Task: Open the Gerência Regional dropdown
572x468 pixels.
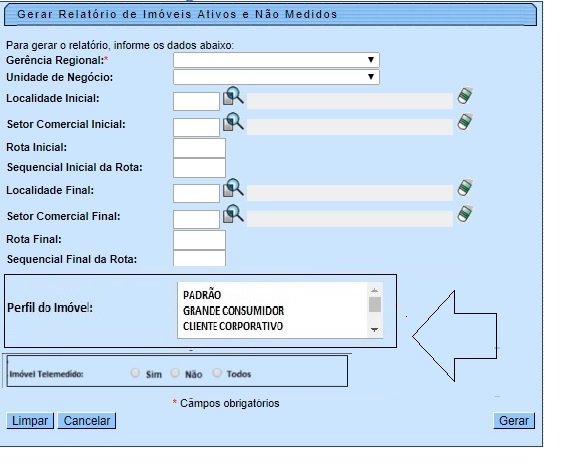Action: [276, 60]
